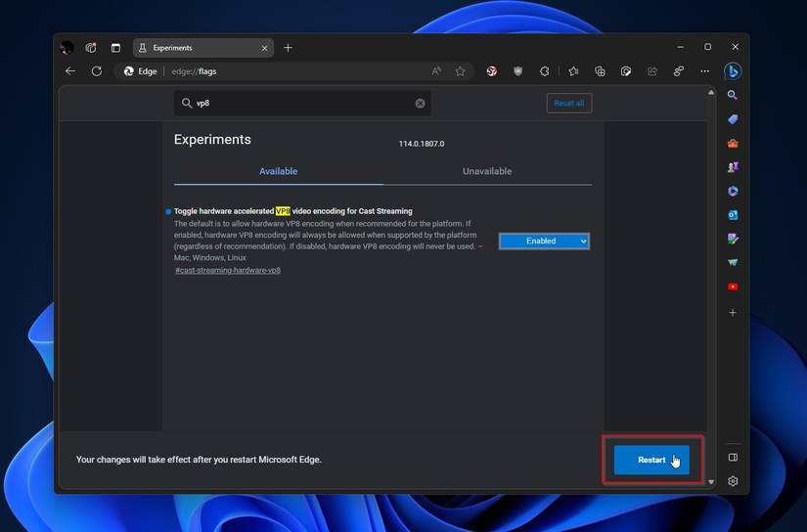Go back to previous page

coord(70,71)
